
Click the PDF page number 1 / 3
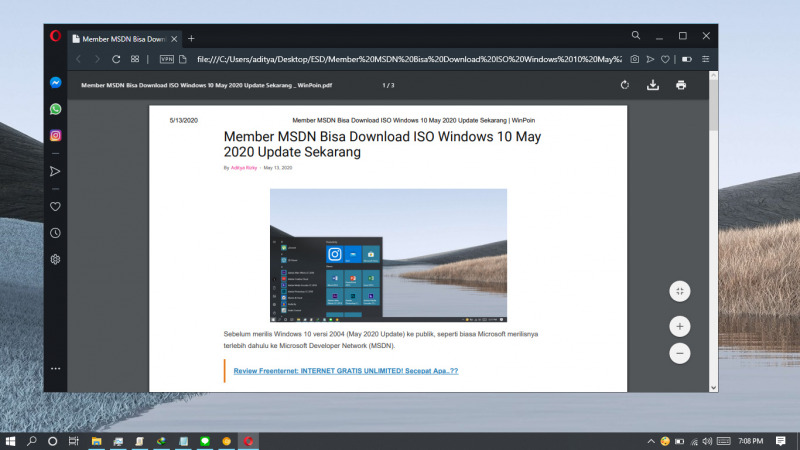click(x=388, y=85)
